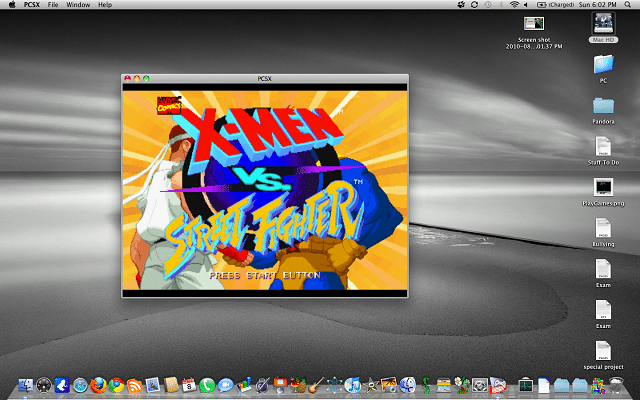Open the speedometer gauge dock icon
Screen dimensions: 640x400
point(44,385)
